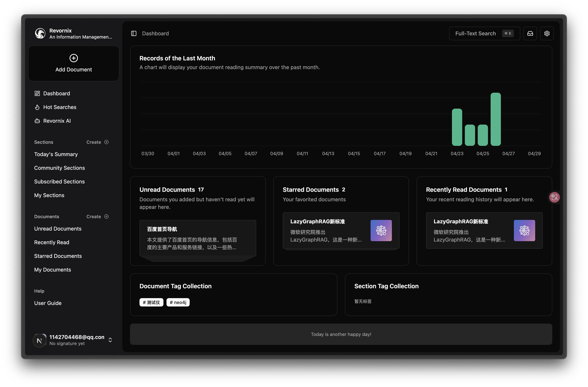Open the Full-Text Search field
This screenshot has height=387, width=588.
[x=484, y=33]
